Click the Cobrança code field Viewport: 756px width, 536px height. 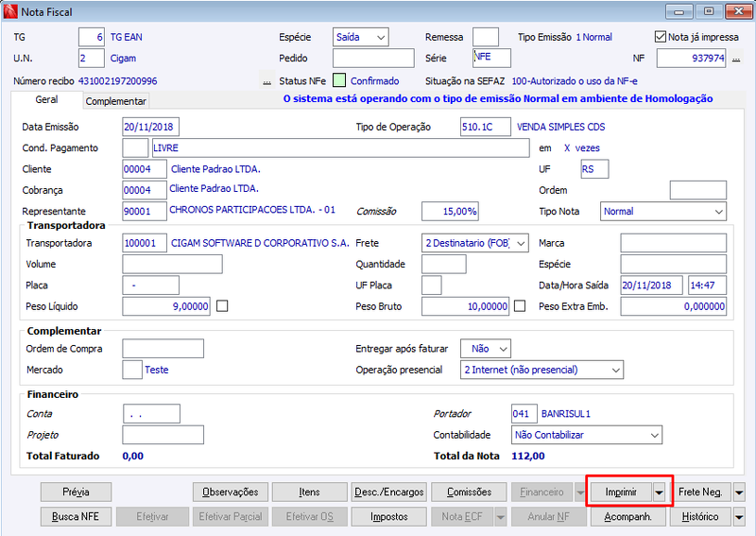pos(145,190)
